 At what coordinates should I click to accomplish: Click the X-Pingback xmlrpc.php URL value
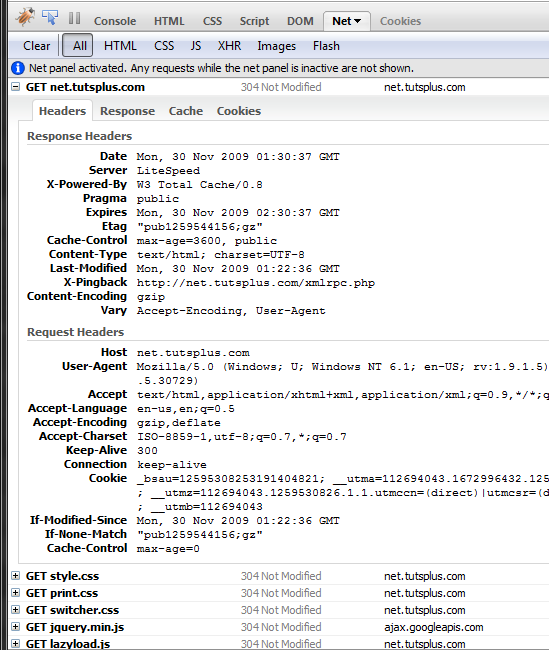(256, 283)
